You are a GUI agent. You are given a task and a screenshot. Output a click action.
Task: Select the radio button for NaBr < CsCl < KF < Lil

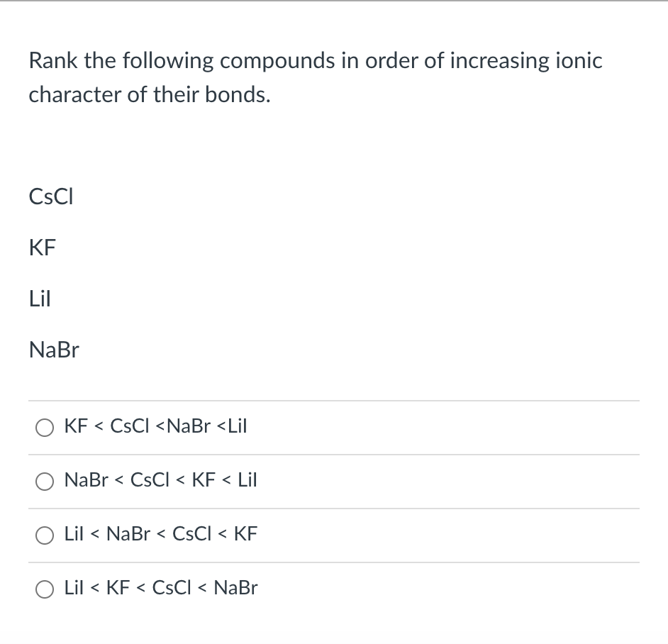[x=45, y=481]
